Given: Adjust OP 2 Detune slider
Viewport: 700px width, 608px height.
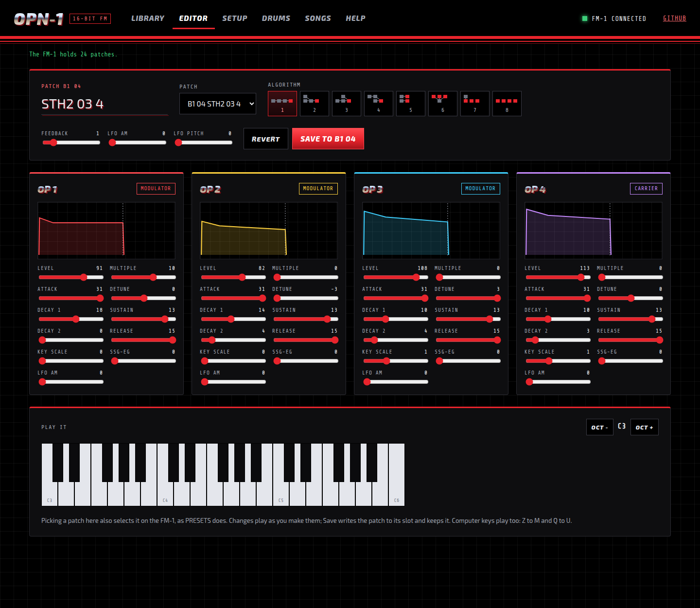Looking at the screenshot, I should (x=306, y=298).
